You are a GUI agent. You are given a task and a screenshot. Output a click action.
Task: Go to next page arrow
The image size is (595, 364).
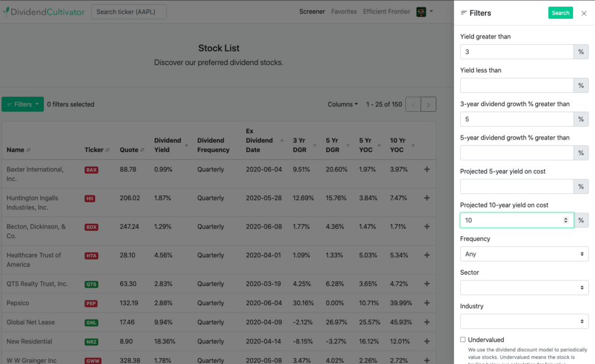click(429, 105)
